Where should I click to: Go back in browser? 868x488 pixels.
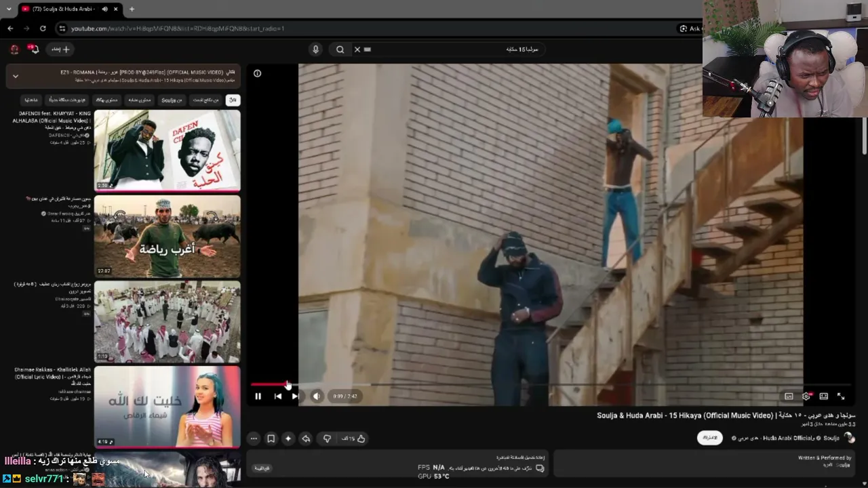10,28
